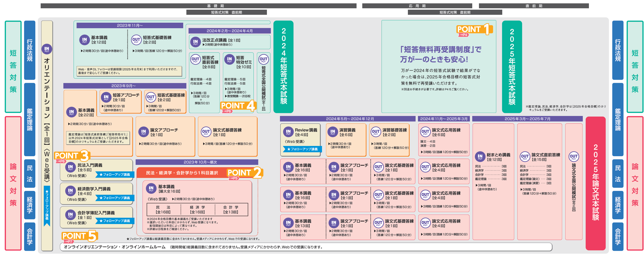Click the フォローアップ講義 label under 経済数学入門講義
This screenshot has height=255, width=644.
coord(115,198)
